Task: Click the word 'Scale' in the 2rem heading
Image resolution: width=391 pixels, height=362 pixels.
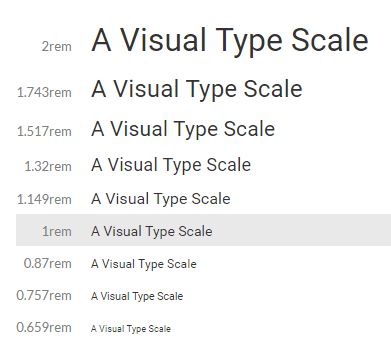Action: pyautogui.click(x=330, y=40)
